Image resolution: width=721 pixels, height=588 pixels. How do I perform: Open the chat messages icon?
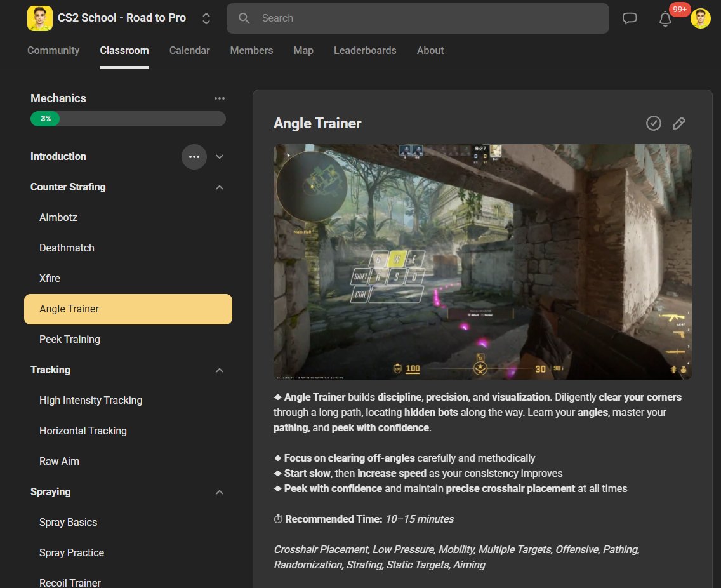[630, 18]
